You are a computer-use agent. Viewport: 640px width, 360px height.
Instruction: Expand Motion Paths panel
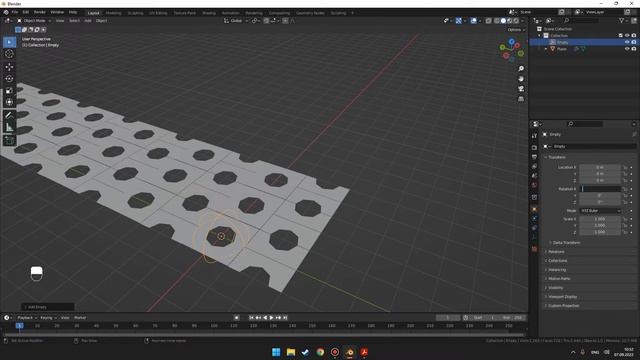[558, 278]
